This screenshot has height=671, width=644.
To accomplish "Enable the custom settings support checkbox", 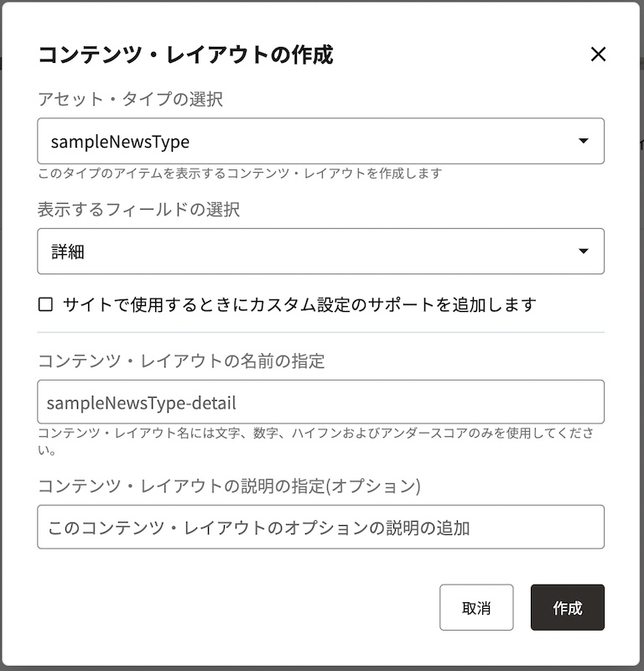I will click(44, 304).
